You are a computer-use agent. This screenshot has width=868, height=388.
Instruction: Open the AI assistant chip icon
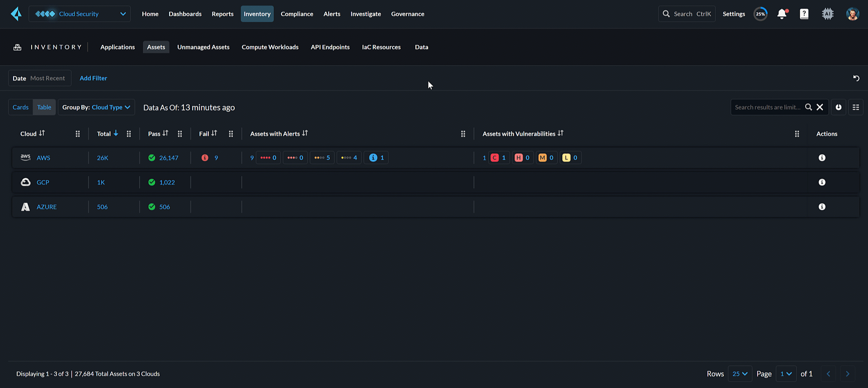click(x=828, y=14)
